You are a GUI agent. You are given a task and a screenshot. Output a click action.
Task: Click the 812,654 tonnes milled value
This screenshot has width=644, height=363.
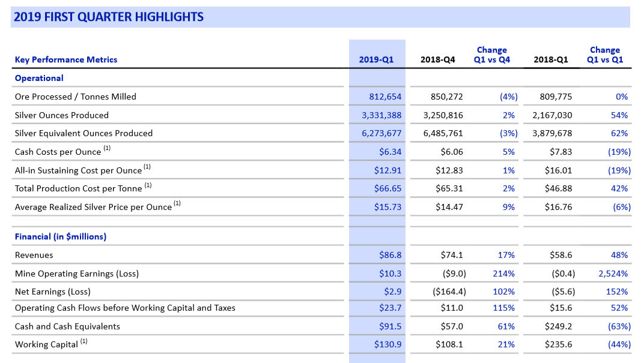pyautogui.click(x=385, y=97)
